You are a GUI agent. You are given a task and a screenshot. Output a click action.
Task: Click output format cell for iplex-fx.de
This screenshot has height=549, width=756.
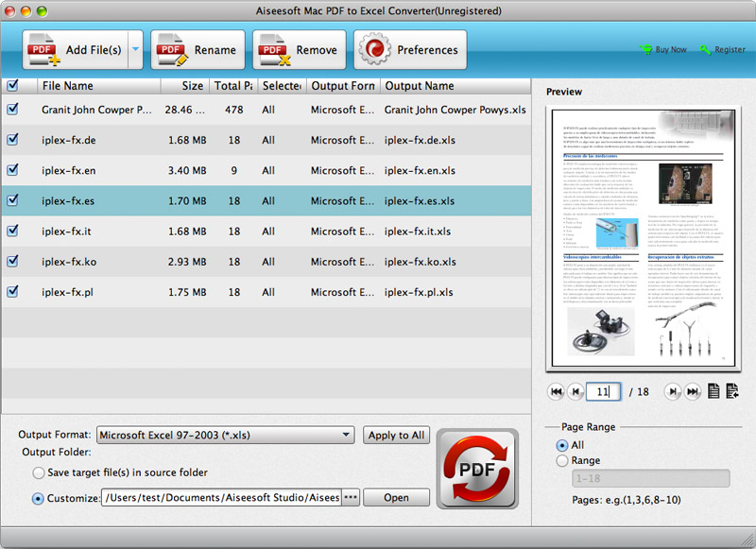click(x=342, y=140)
